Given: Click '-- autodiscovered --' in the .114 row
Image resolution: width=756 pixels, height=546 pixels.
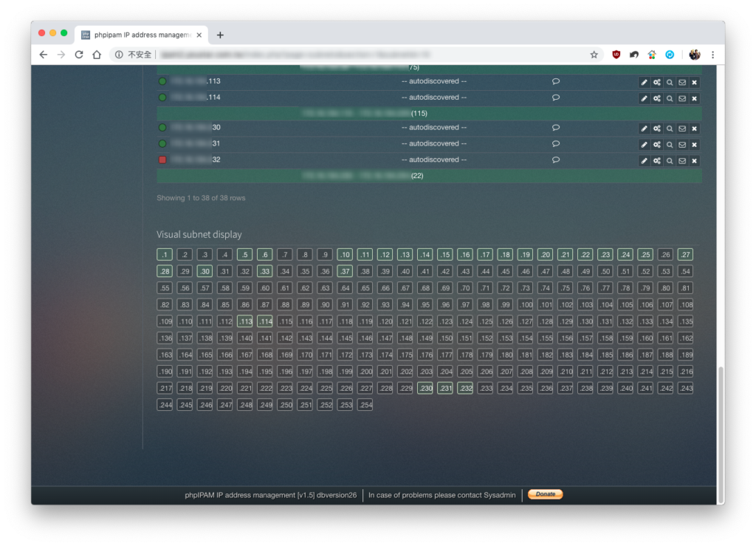Looking at the screenshot, I should tap(434, 98).
